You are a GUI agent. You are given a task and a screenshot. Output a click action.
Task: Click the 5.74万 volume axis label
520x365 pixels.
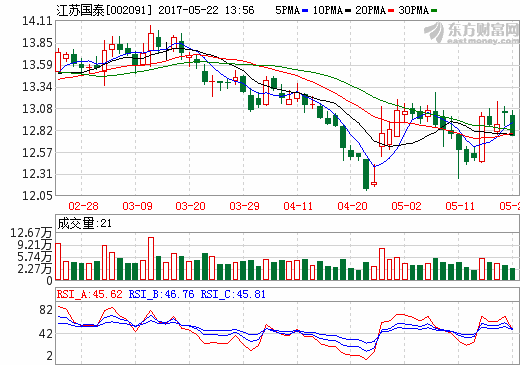35,257
